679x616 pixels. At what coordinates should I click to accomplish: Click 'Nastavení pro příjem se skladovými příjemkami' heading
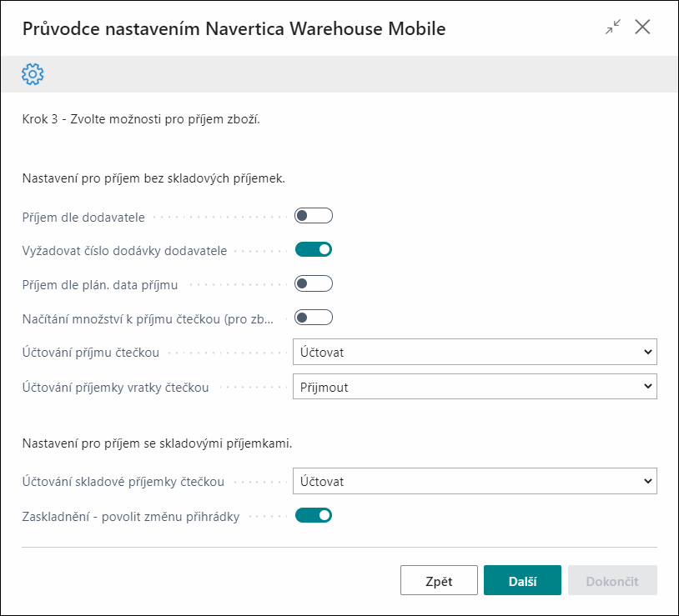coord(157,443)
